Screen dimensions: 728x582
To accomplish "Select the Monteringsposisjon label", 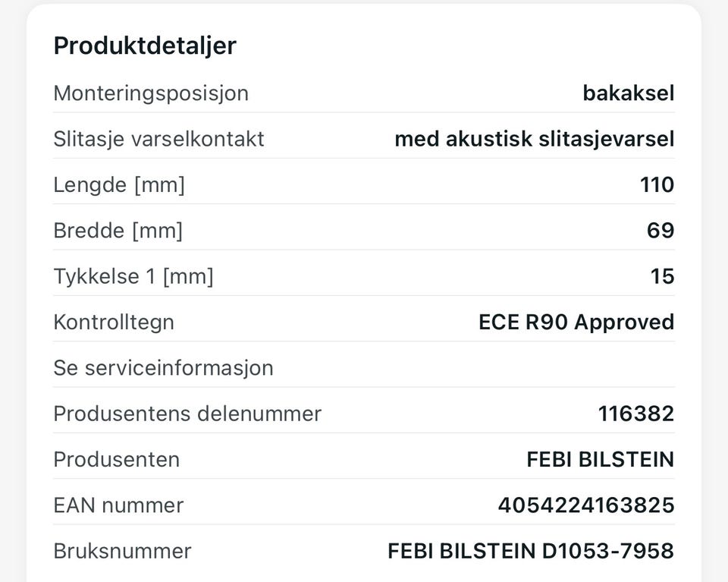I will [x=151, y=93].
